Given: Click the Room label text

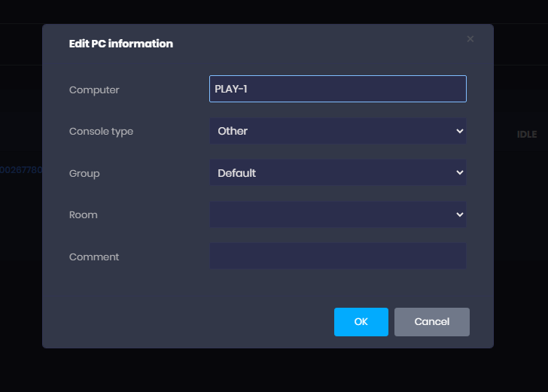Looking at the screenshot, I should [x=84, y=215].
